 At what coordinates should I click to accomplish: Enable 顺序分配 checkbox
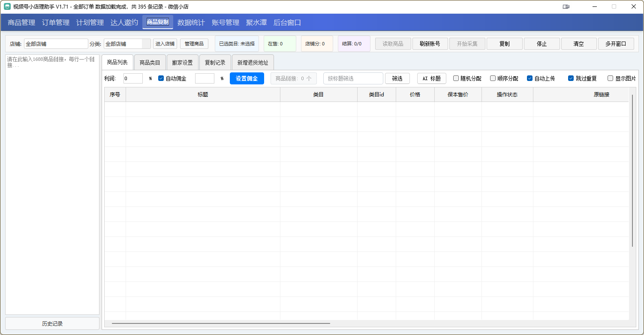[x=493, y=78]
